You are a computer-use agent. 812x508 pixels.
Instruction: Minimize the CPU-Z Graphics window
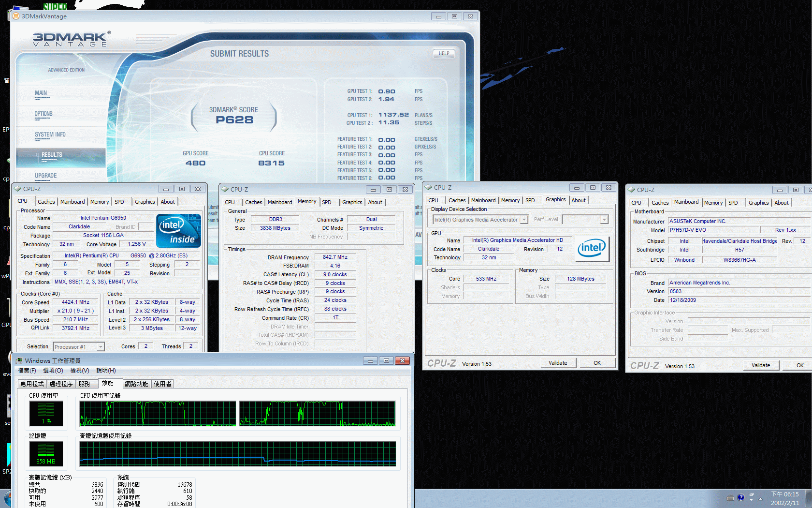tap(577, 187)
